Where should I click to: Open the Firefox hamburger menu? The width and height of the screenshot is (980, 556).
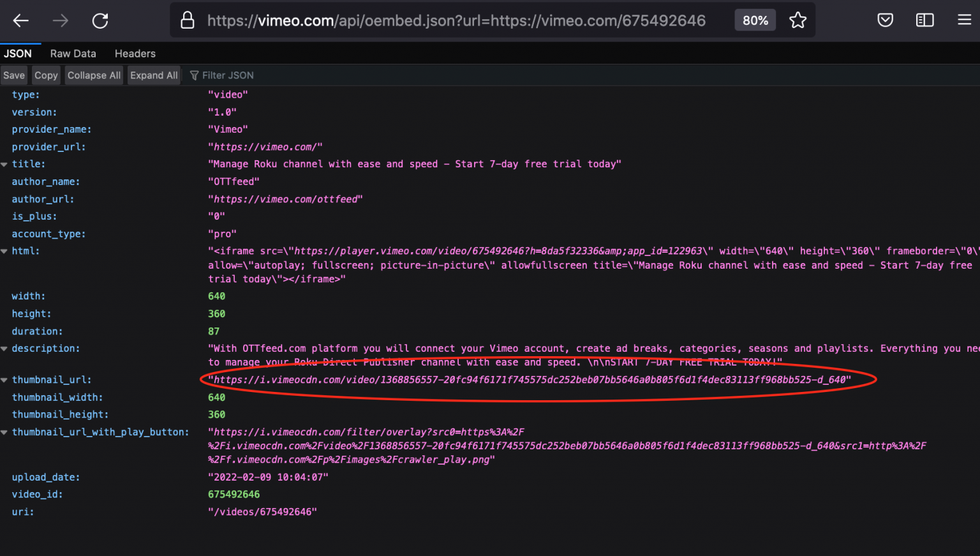pos(964,20)
